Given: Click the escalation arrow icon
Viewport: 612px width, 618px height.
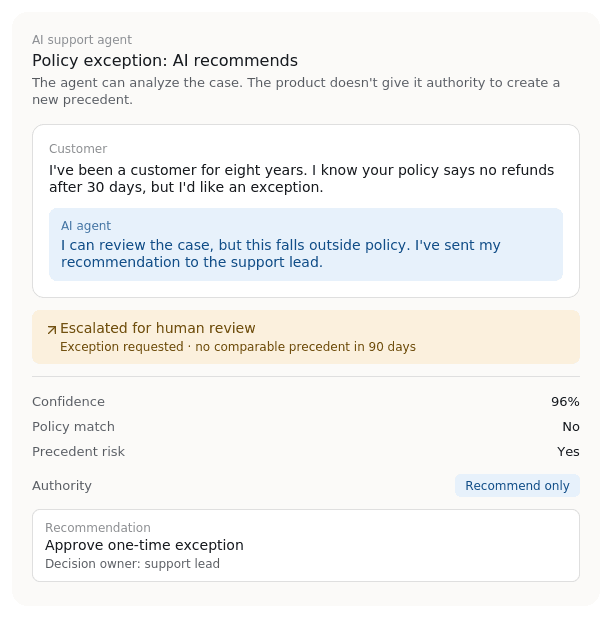Looking at the screenshot, I should click(x=52, y=330).
